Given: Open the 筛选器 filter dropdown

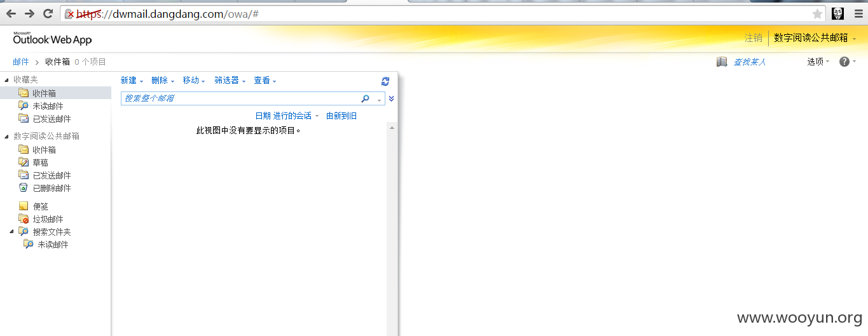Looking at the screenshot, I should point(230,81).
